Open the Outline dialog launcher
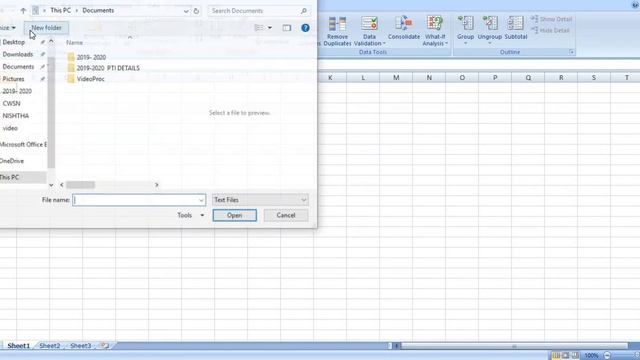The height and width of the screenshot is (360, 640). click(x=571, y=52)
